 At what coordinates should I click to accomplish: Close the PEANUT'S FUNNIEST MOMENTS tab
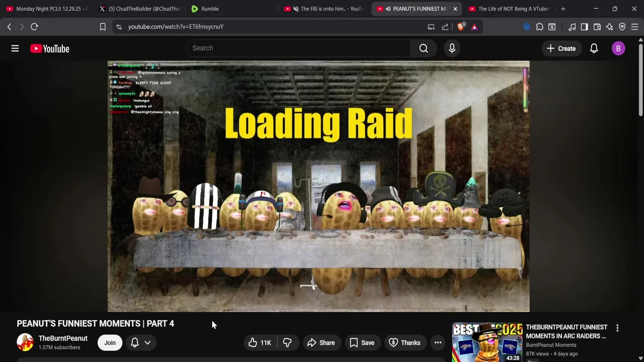click(455, 9)
